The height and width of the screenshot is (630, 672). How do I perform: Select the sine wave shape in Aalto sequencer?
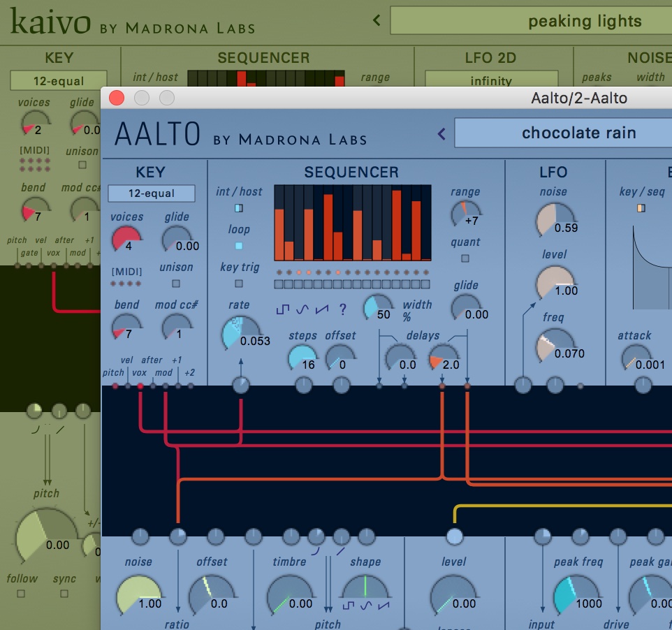click(x=302, y=309)
